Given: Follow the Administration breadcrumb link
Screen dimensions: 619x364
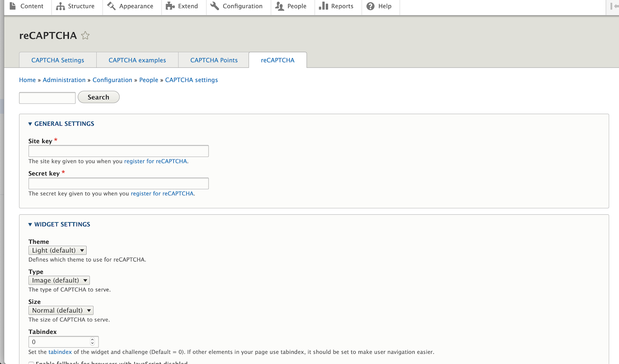Looking at the screenshot, I should 64,80.
